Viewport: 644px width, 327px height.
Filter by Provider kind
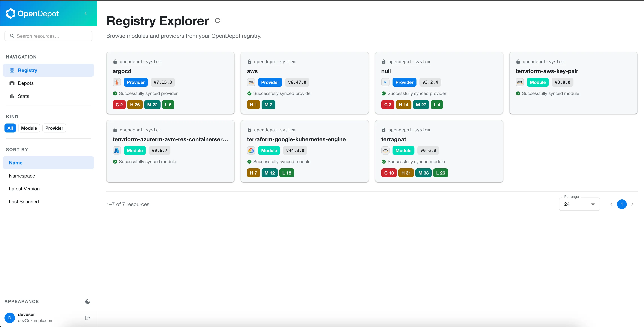54,128
